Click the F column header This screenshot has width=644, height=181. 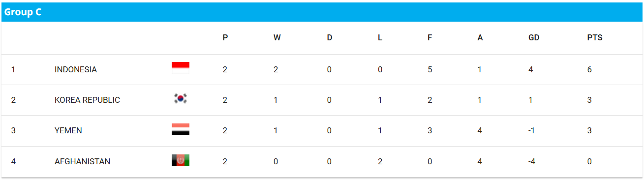point(430,38)
